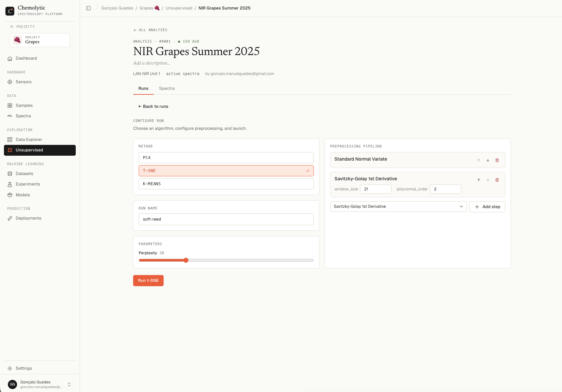The width and height of the screenshot is (562, 392).
Task: Select the T-SNE method option
Action: [x=226, y=171]
